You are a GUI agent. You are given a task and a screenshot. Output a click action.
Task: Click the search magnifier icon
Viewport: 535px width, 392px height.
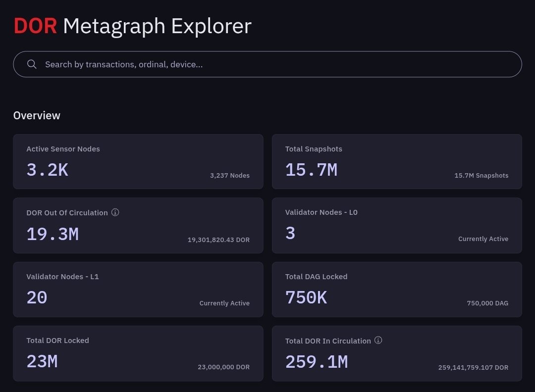click(32, 64)
